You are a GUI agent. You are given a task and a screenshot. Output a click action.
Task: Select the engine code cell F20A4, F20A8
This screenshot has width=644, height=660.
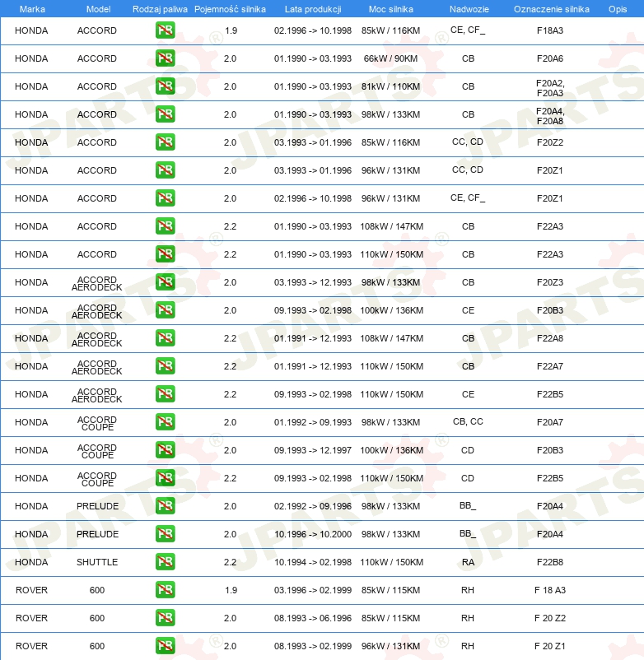[550, 116]
